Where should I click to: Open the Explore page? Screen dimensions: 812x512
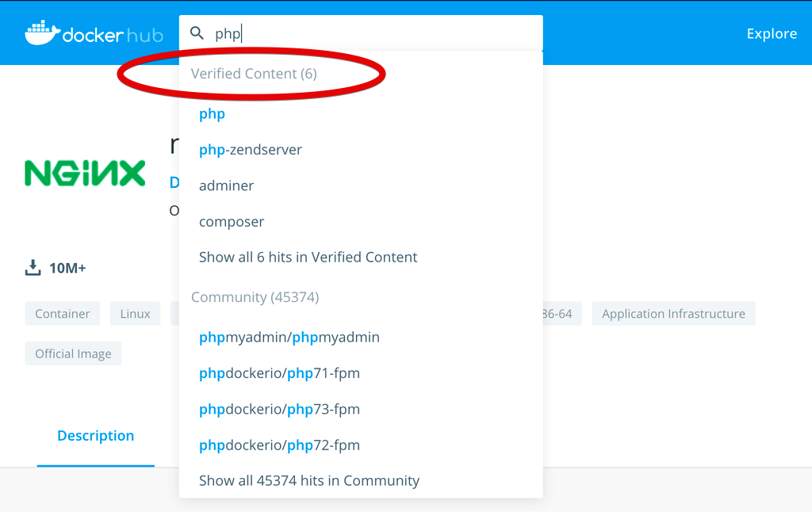click(771, 33)
